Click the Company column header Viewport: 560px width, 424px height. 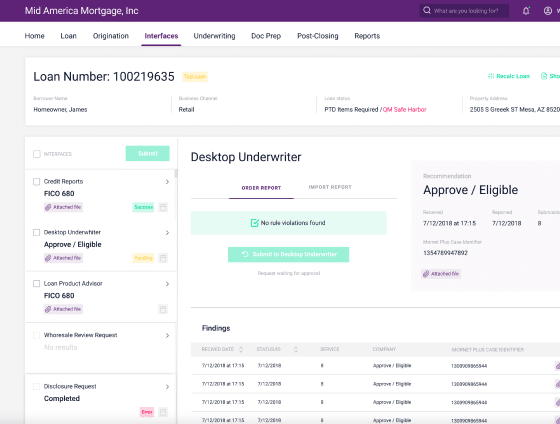(x=384, y=349)
